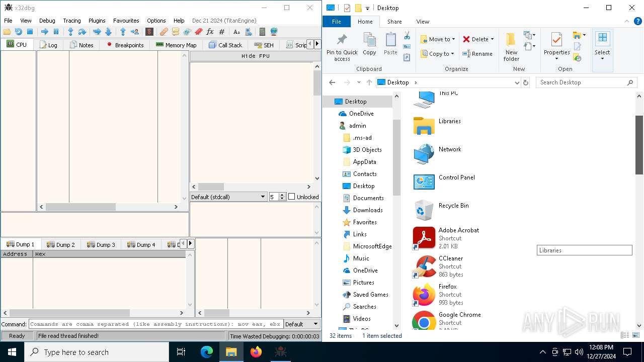Click the Open file icon in x32dbg toolbar
644x362 pixels.
7,32
